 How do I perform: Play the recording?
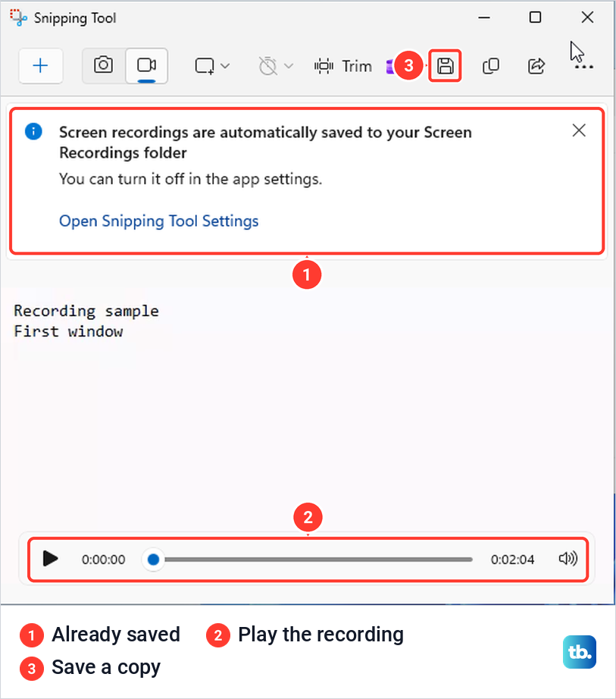[x=50, y=559]
